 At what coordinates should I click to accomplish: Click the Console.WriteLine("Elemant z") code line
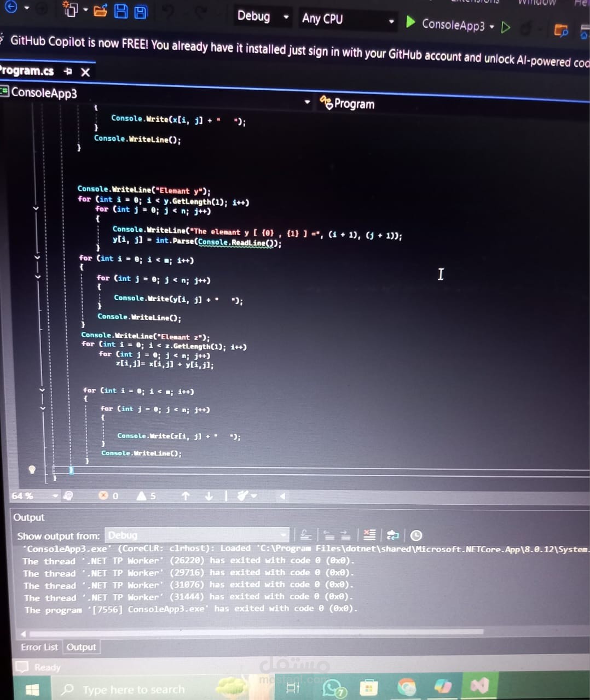(x=145, y=336)
